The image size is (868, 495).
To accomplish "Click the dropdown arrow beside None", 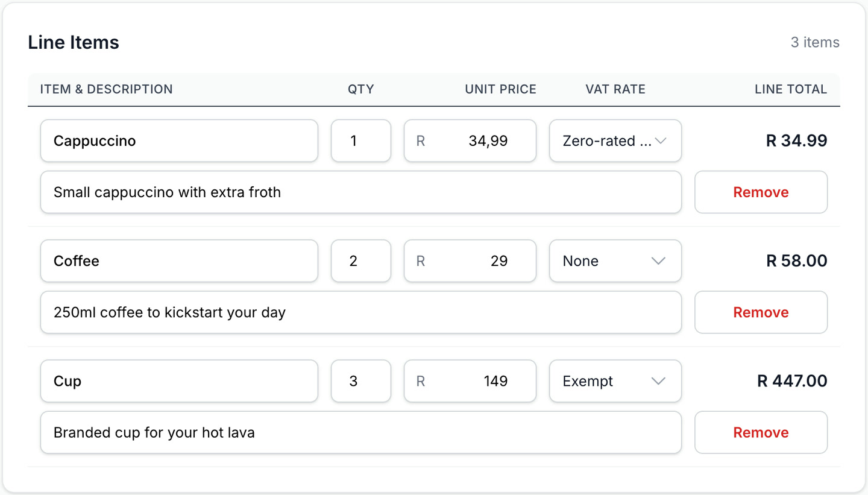I will click(x=658, y=260).
